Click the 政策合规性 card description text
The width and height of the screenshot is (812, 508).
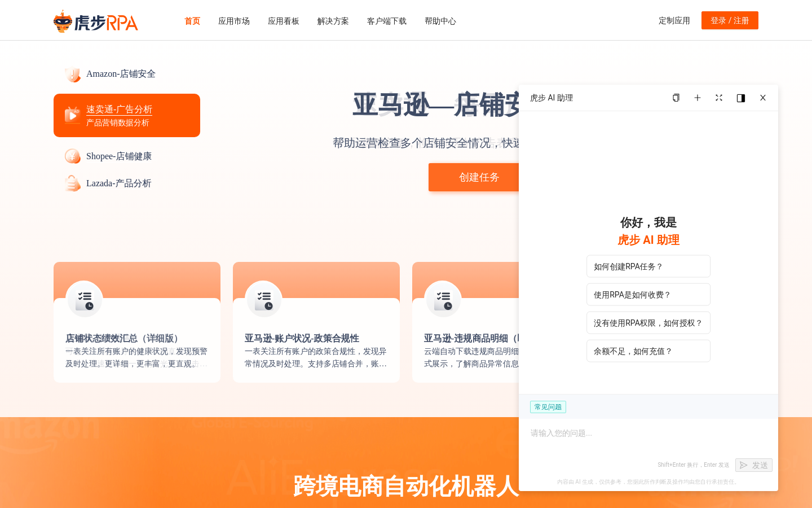pyautogui.click(x=316, y=357)
